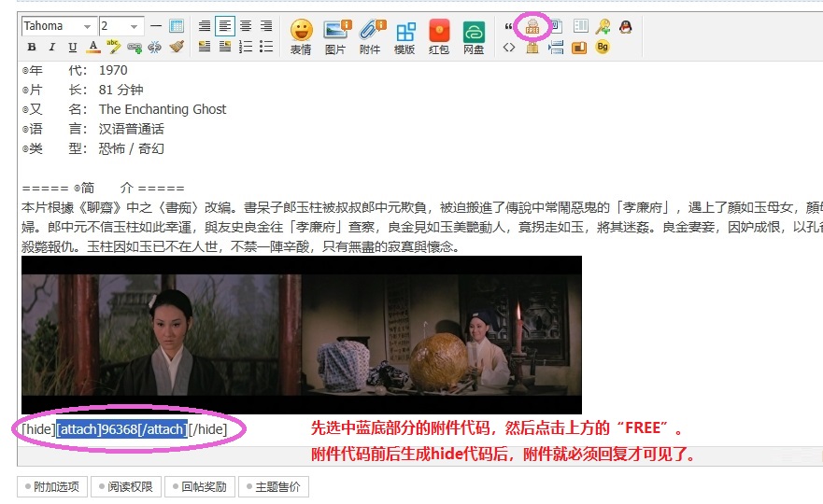Click the remove link icon

155,48
